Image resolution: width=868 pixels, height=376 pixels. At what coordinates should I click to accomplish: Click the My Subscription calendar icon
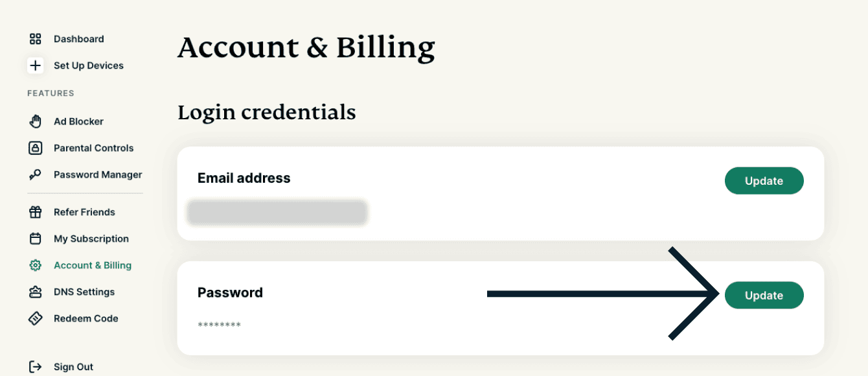[36, 239]
